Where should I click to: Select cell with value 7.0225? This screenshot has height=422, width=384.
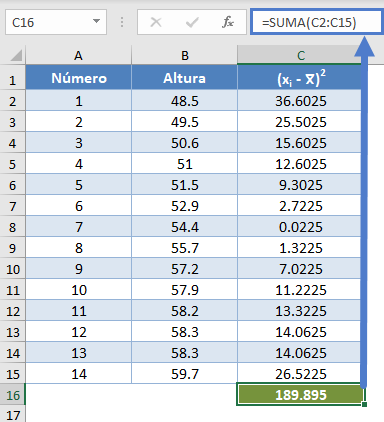[x=299, y=269]
